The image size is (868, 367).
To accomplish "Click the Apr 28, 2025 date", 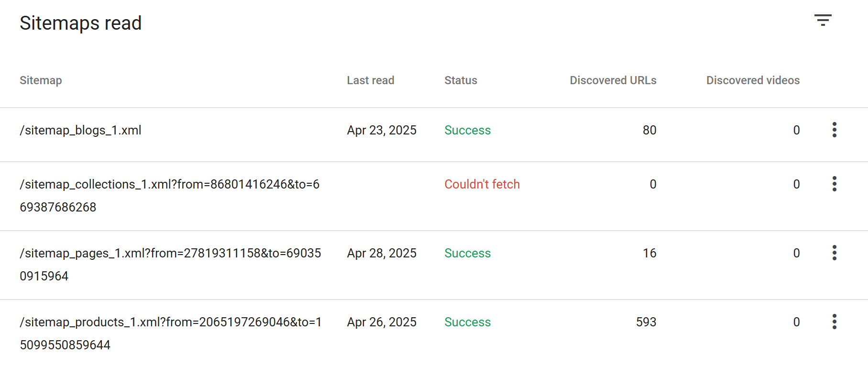I will (x=382, y=253).
